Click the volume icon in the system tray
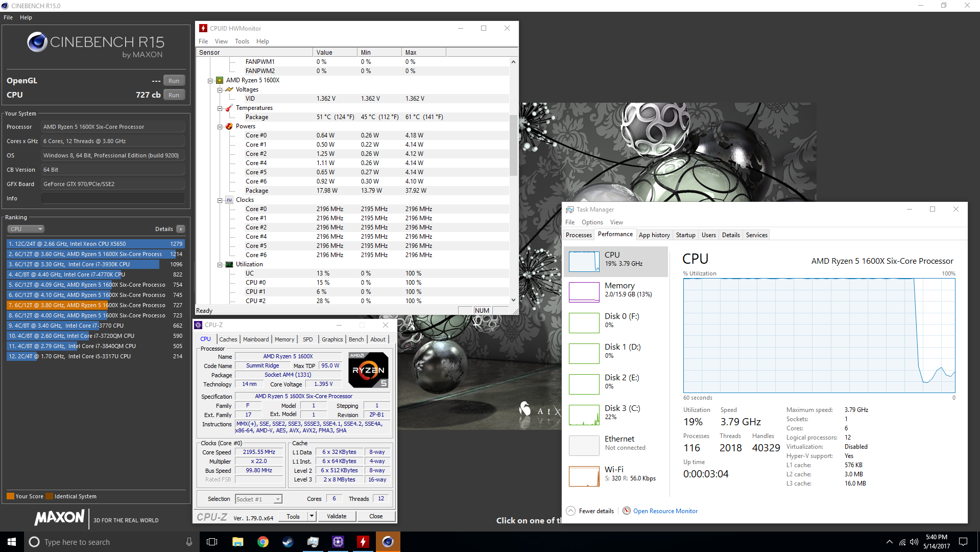 coord(914,542)
